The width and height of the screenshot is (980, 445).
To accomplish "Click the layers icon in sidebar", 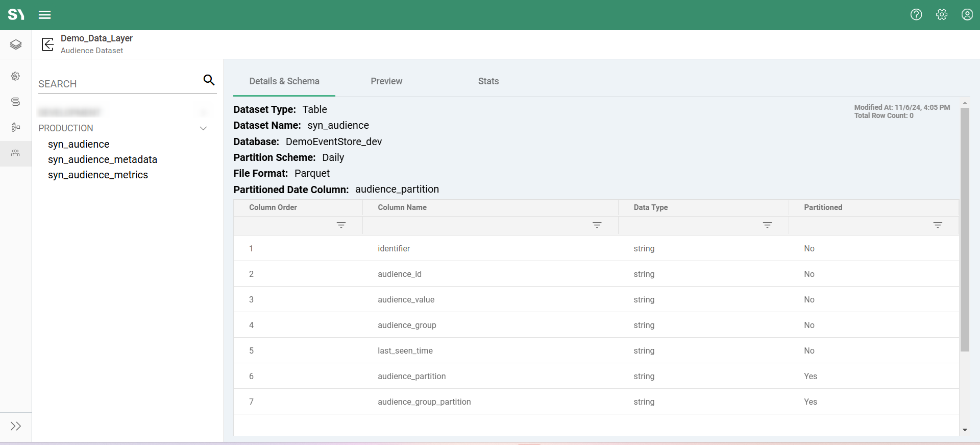I will coord(16,44).
